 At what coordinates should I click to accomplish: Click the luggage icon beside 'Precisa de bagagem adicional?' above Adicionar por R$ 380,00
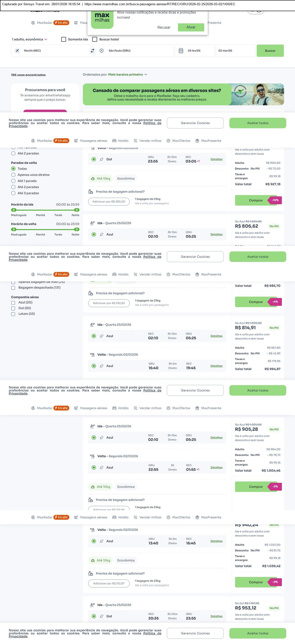tap(91, 192)
